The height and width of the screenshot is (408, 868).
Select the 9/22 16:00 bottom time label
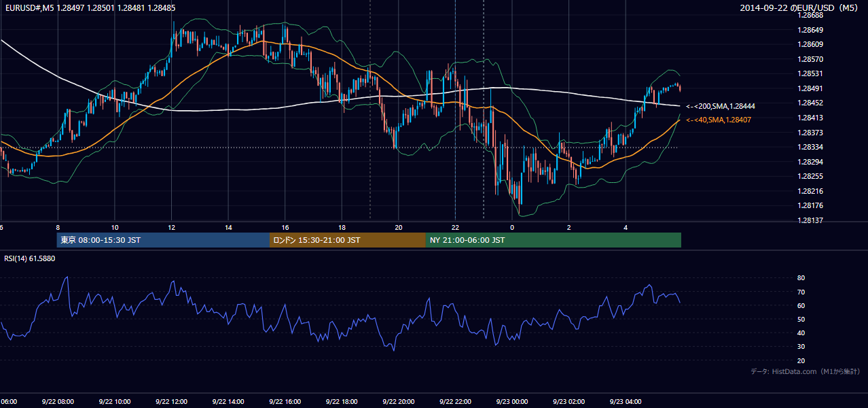pyautogui.click(x=285, y=402)
